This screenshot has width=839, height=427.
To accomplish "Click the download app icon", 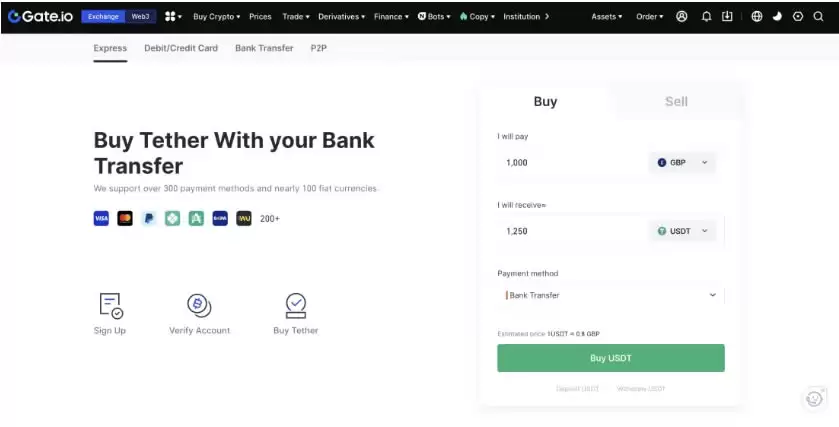I will [727, 16].
